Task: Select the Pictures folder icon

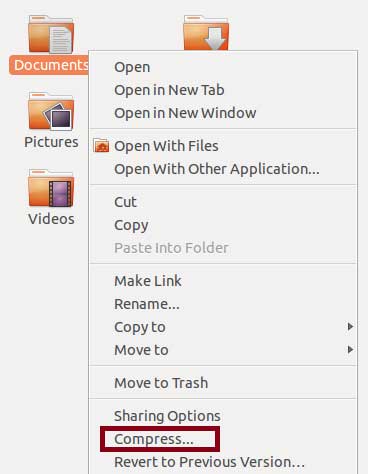Action: pos(51,111)
